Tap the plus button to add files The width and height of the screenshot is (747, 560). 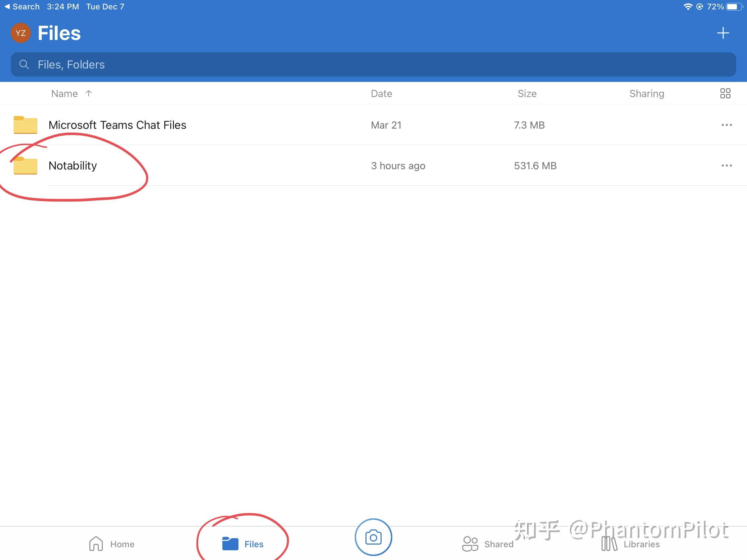723,33
